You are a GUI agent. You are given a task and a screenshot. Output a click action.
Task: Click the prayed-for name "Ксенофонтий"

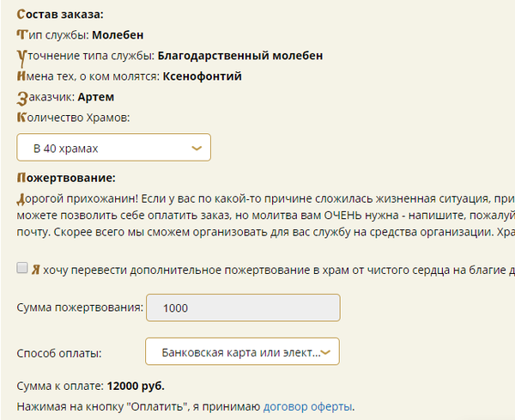(x=203, y=76)
